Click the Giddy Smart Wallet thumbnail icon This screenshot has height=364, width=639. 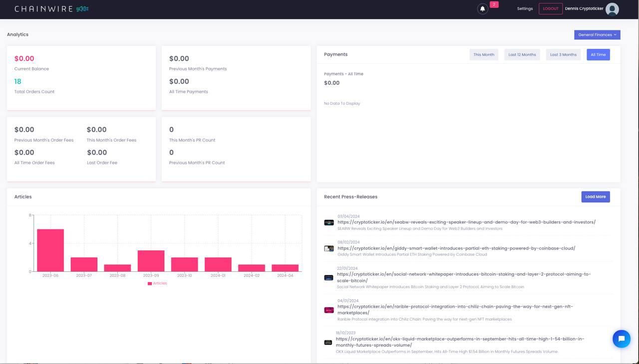click(329, 248)
